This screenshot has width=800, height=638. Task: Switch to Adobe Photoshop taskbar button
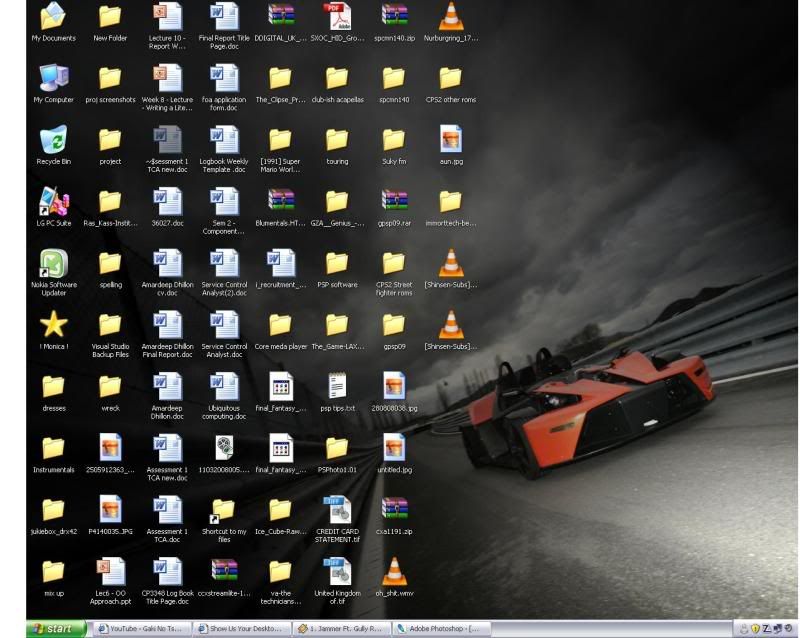441,629
